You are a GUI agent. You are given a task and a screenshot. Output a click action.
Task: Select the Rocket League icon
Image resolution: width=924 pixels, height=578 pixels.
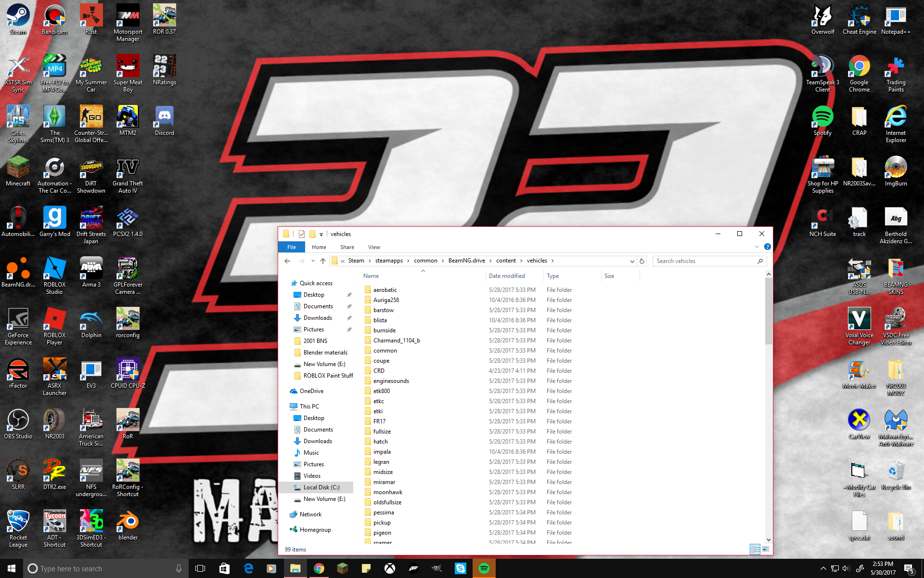[x=18, y=529]
